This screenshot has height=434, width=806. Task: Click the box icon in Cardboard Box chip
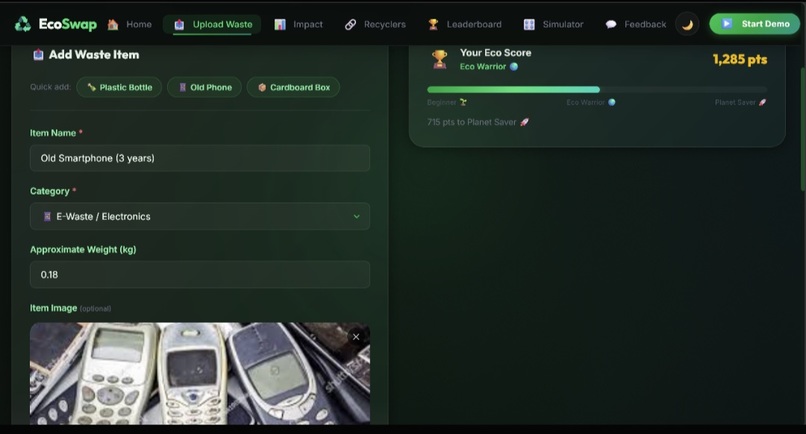(262, 87)
